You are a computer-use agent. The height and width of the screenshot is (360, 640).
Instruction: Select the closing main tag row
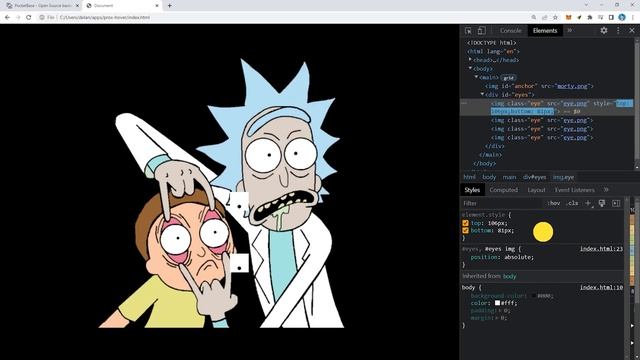pos(490,155)
